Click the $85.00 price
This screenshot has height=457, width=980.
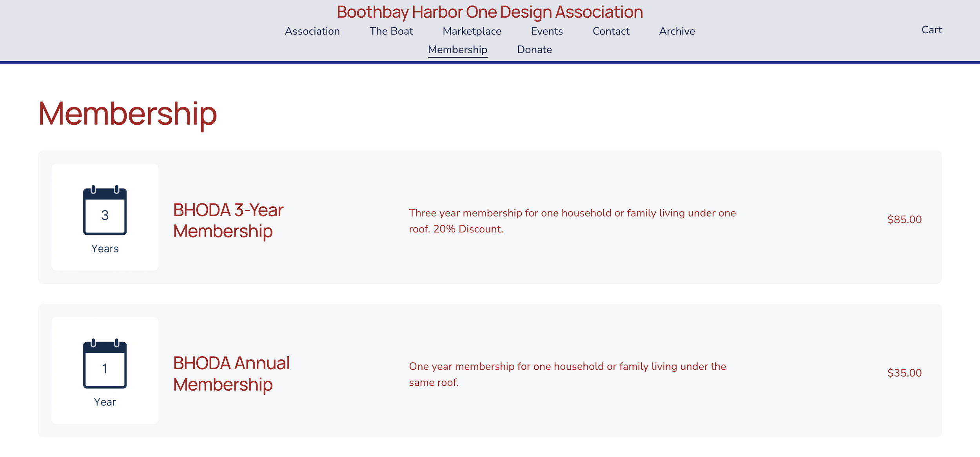click(x=904, y=219)
